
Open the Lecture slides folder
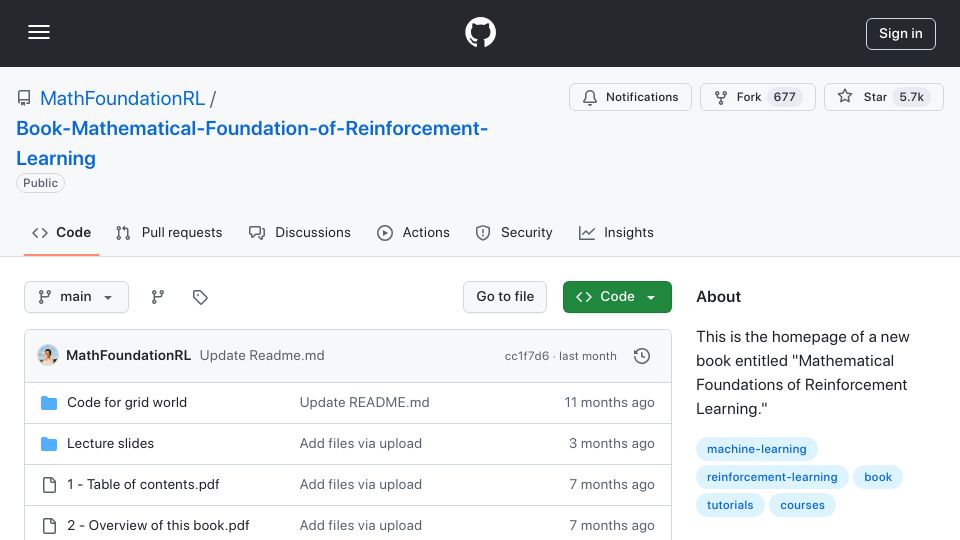(110, 443)
